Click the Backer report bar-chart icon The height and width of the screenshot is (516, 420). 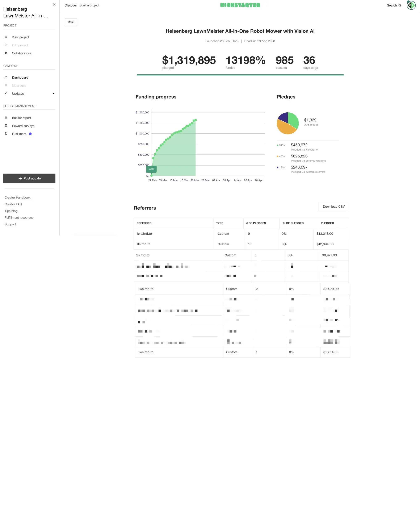coord(6,117)
